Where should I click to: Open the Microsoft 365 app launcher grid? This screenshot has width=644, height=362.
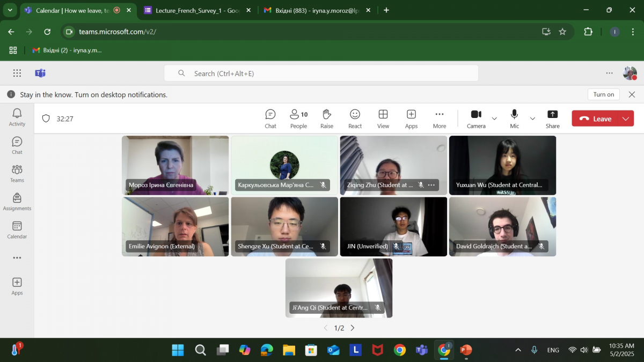(x=17, y=73)
